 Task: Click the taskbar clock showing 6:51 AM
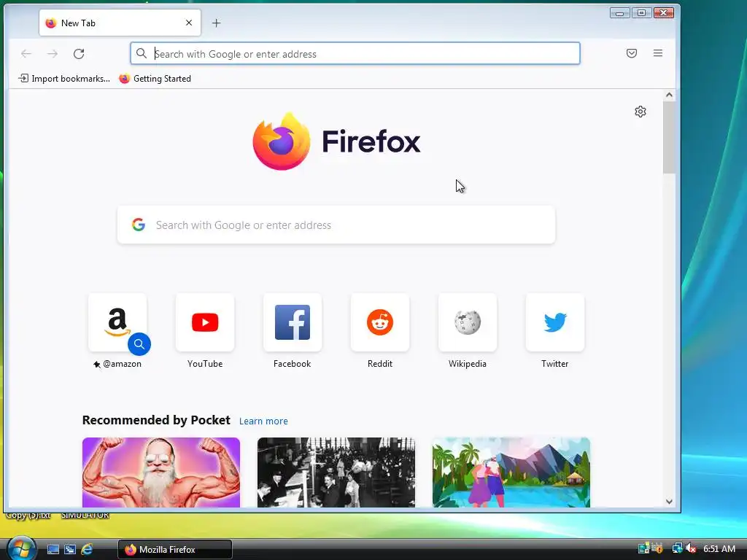(719, 549)
